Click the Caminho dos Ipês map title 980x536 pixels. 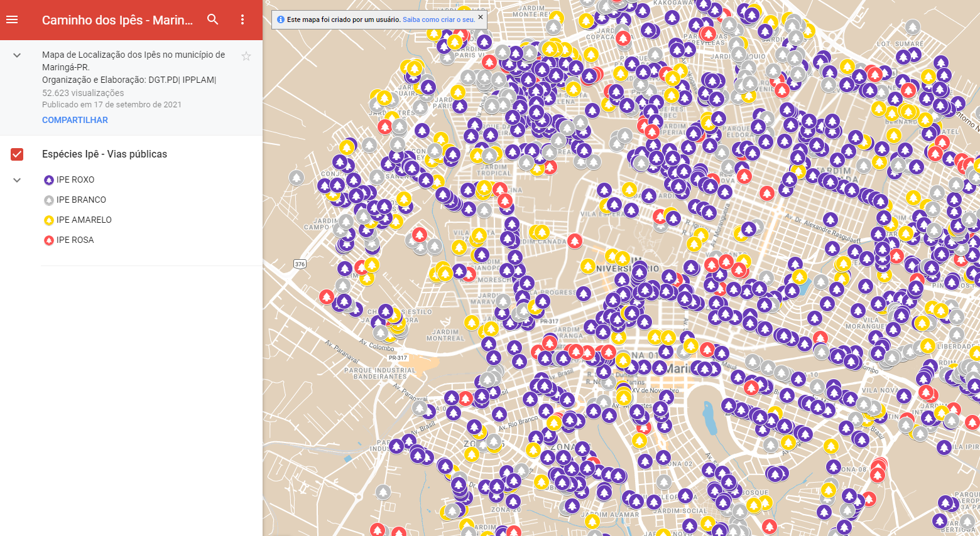[x=117, y=20]
